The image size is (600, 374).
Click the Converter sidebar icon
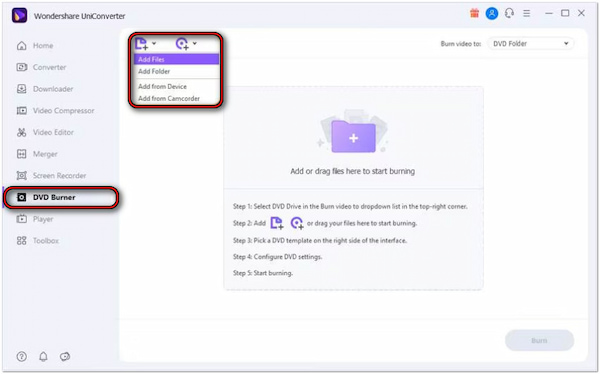[x=22, y=67]
